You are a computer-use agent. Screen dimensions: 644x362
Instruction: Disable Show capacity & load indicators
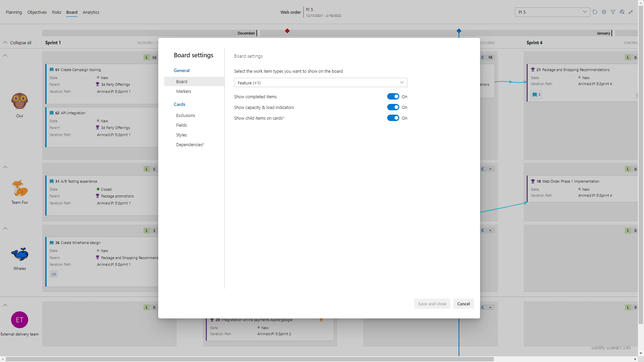pos(393,107)
